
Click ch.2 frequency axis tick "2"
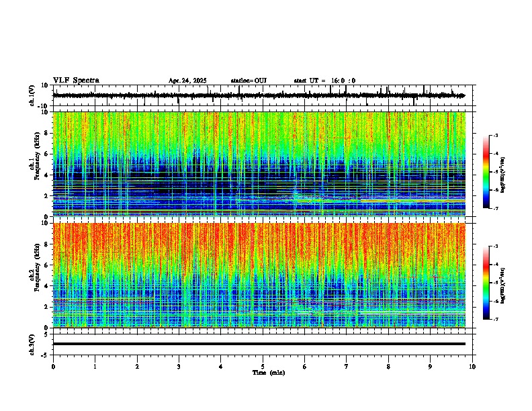(x=47, y=307)
